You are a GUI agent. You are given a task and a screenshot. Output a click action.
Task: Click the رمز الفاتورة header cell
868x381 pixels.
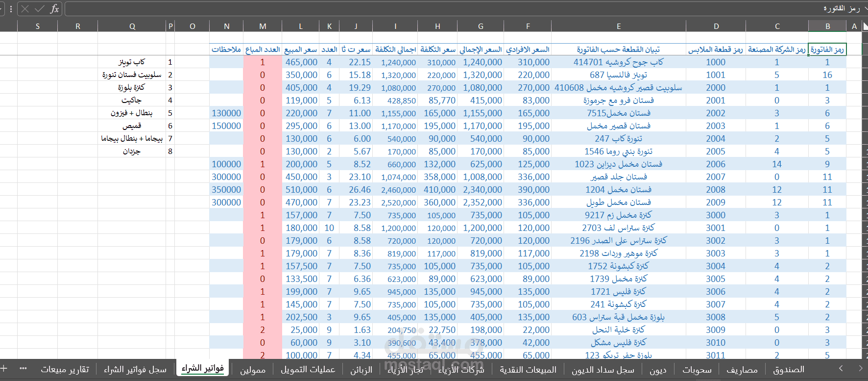click(827, 50)
